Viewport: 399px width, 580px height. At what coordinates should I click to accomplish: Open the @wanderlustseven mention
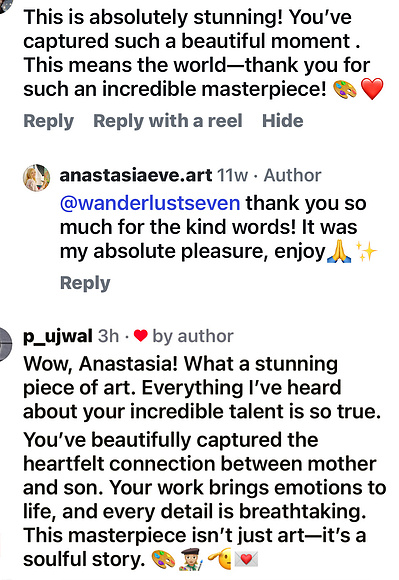tap(150, 203)
